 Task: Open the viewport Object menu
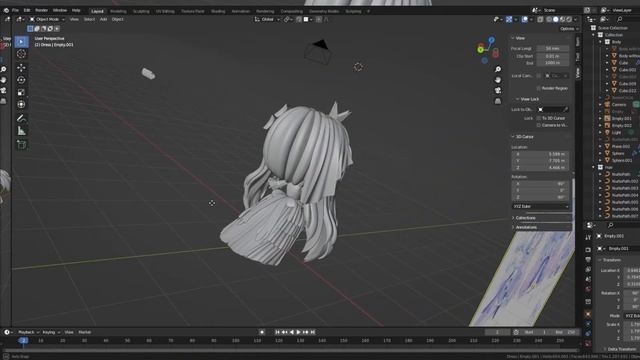118,19
